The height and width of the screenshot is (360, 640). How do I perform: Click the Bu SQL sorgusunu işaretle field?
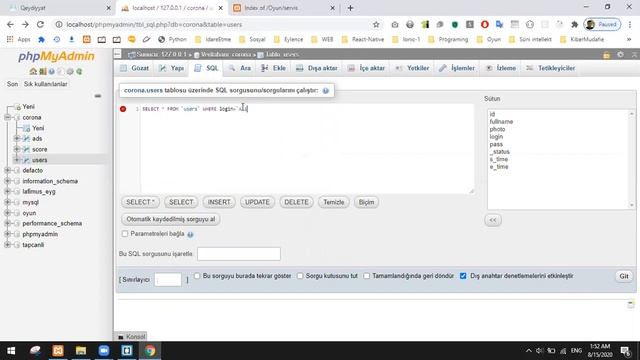click(239, 254)
